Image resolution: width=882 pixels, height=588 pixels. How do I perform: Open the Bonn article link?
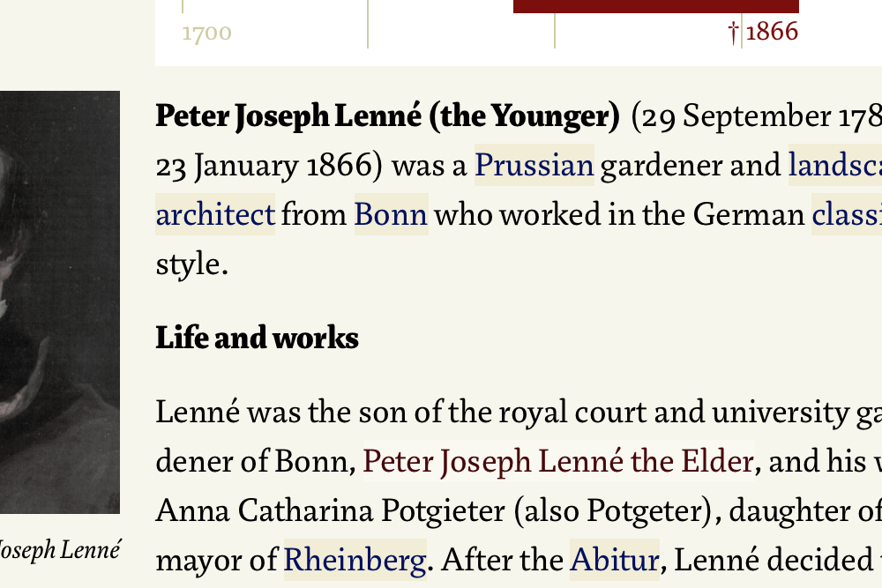point(391,215)
